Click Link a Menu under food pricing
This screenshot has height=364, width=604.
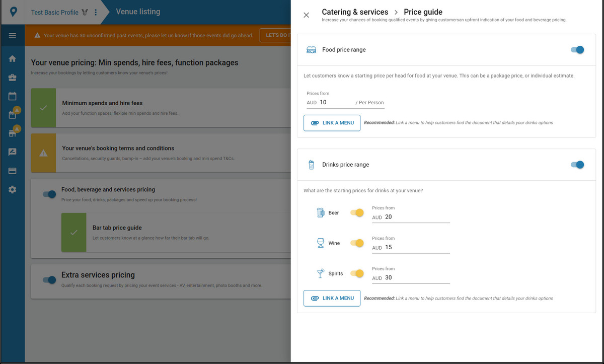click(x=332, y=123)
